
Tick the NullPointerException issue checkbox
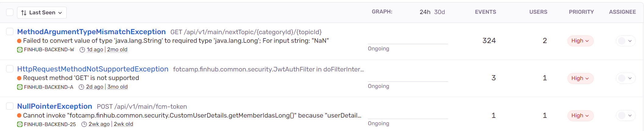point(10,106)
